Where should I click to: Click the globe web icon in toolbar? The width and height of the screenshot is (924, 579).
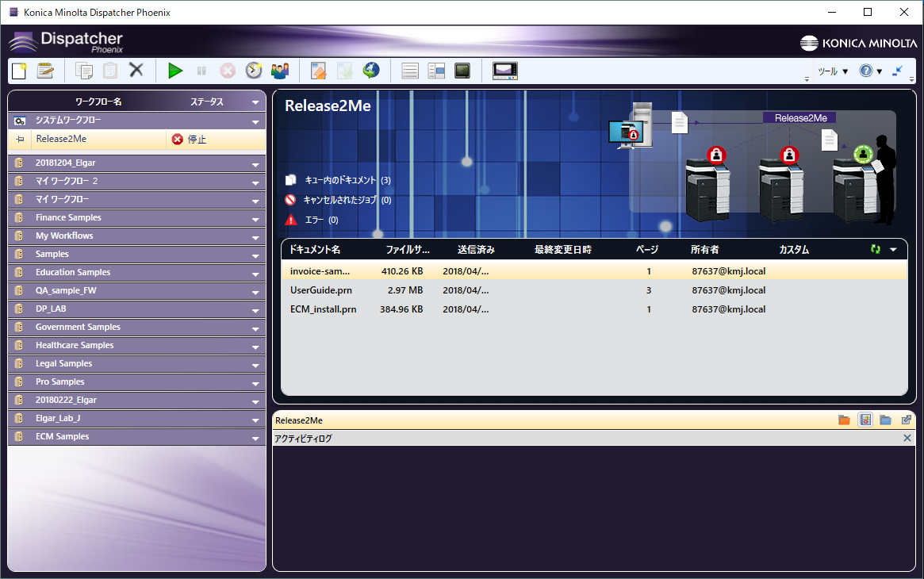[x=371, y=71]
